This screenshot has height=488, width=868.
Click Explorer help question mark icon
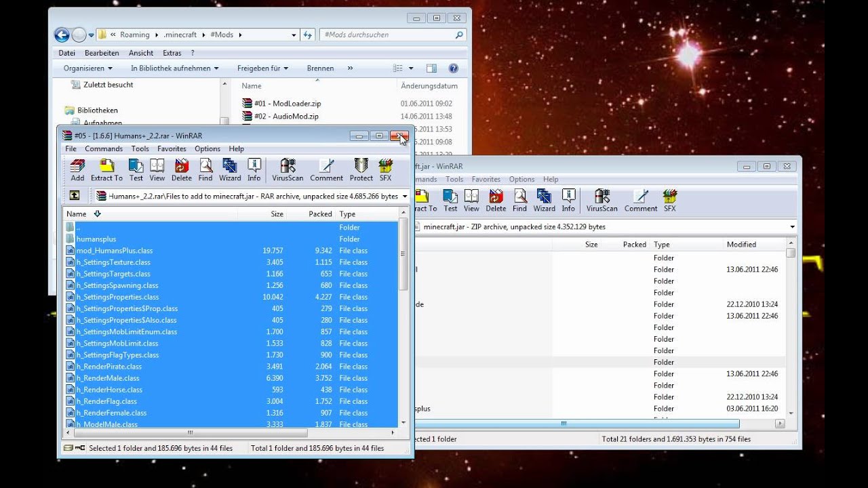pyautogui.click(x=454, y=68)
